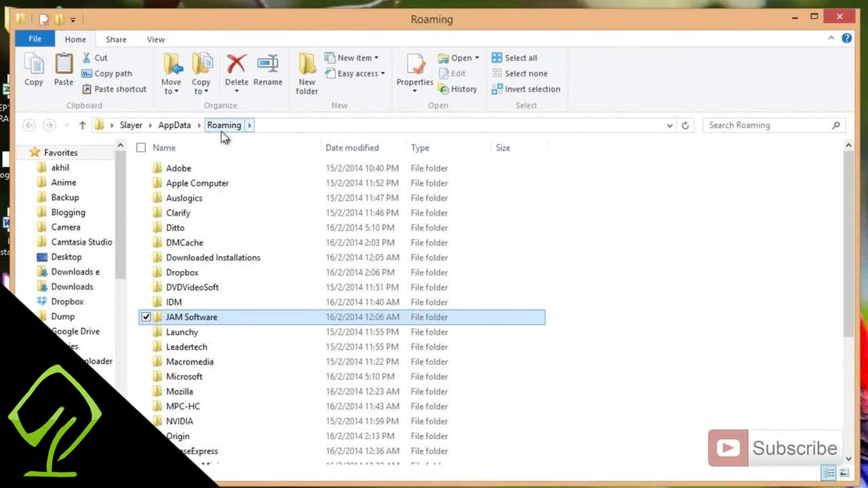Viewport: 868px width, 488px height.
Task: Click the Copy icon in Clipboard group
Action: click(x=34, y=64)
